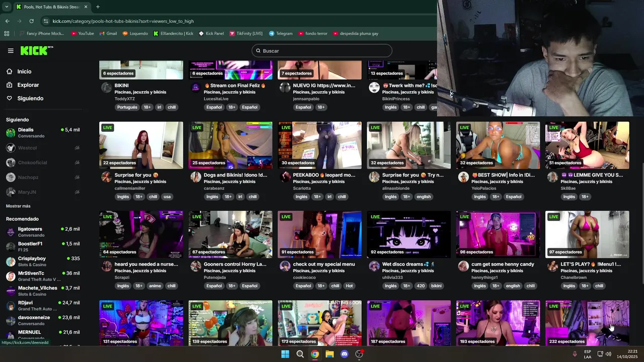Open Siguiendo in sidebar

coord(30,99)
